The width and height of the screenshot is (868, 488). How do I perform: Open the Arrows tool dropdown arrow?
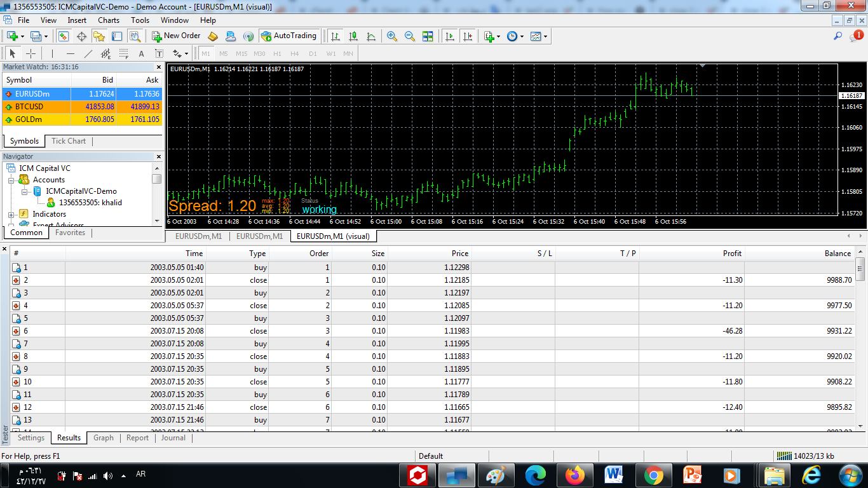(187, 54)
